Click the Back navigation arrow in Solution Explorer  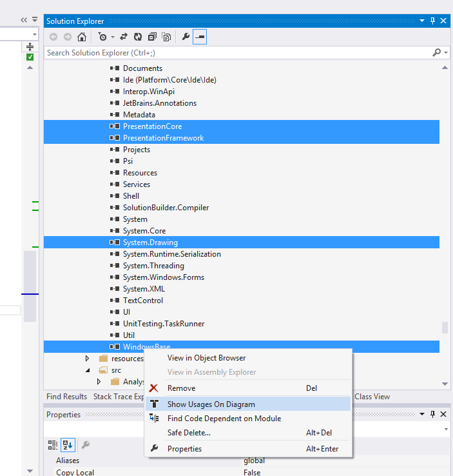click(53, 37)
